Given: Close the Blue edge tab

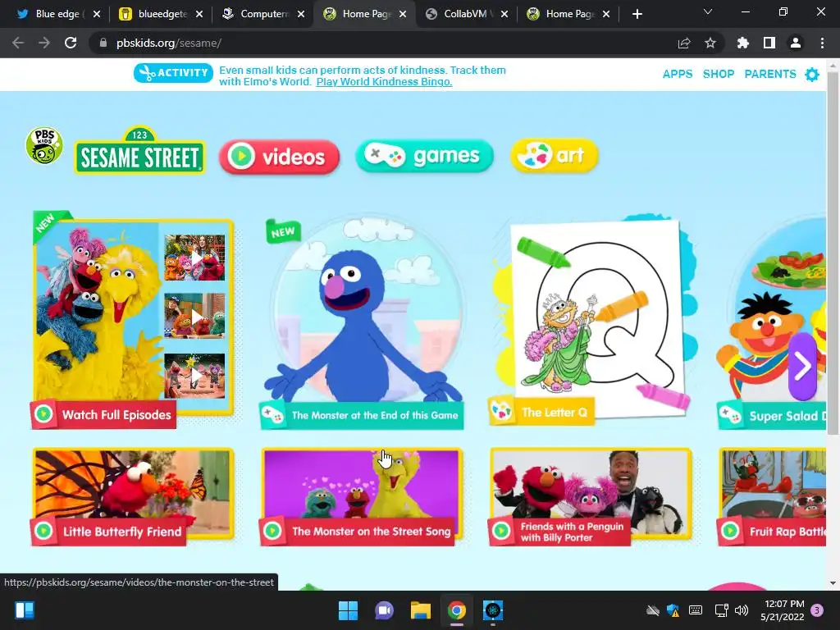Looking at the screenshot, I should coord(97,14).
